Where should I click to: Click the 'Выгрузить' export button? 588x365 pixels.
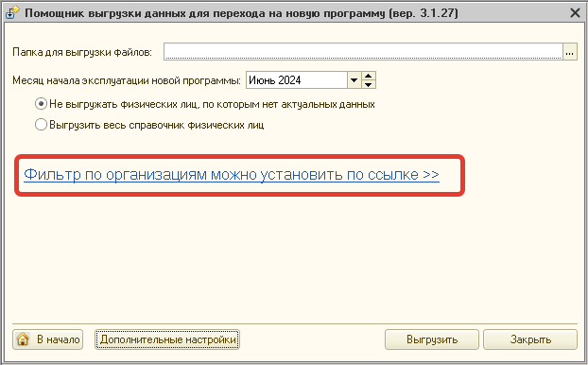point(432,339)
